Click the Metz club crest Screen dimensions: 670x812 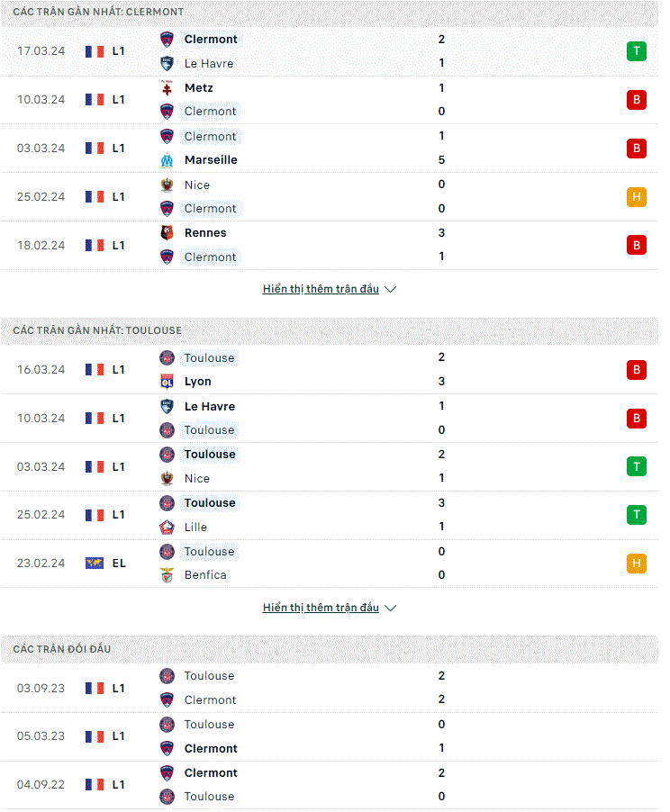click(x=167, y=88)
